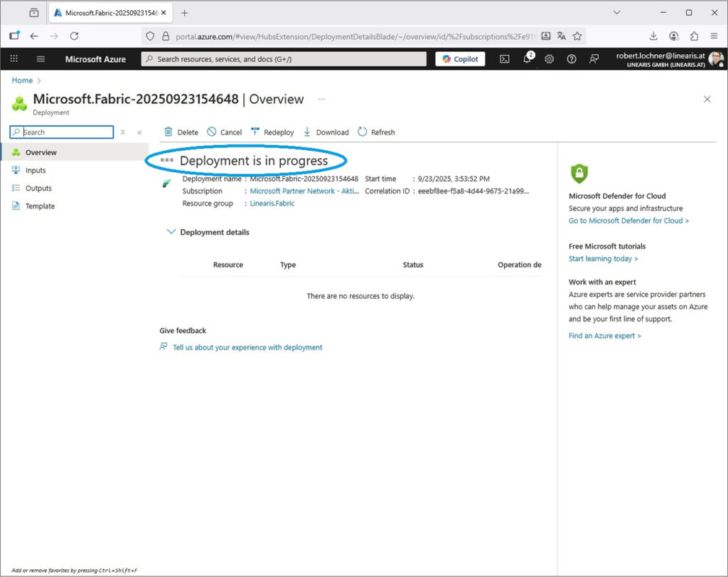728x577 pixels.
Task: Click the user account avatar
Action: tap(716, 59)
